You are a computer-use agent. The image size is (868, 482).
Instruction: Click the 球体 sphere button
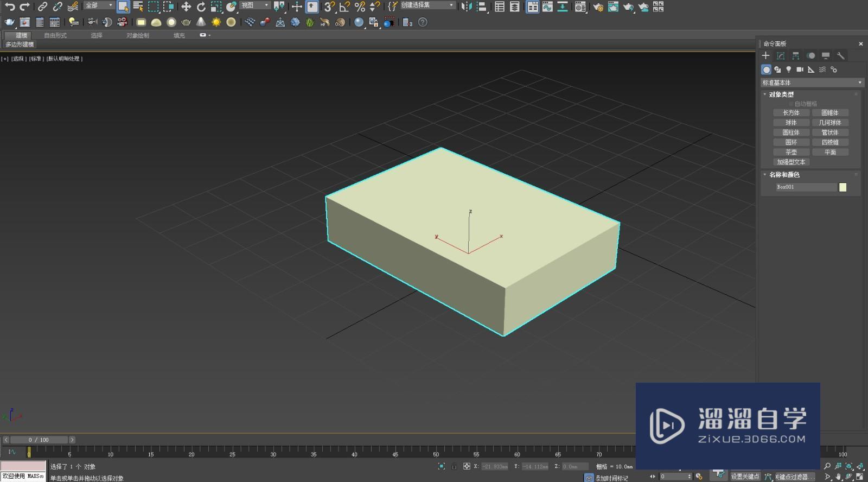pyautogui.click(x=791, y=122)
